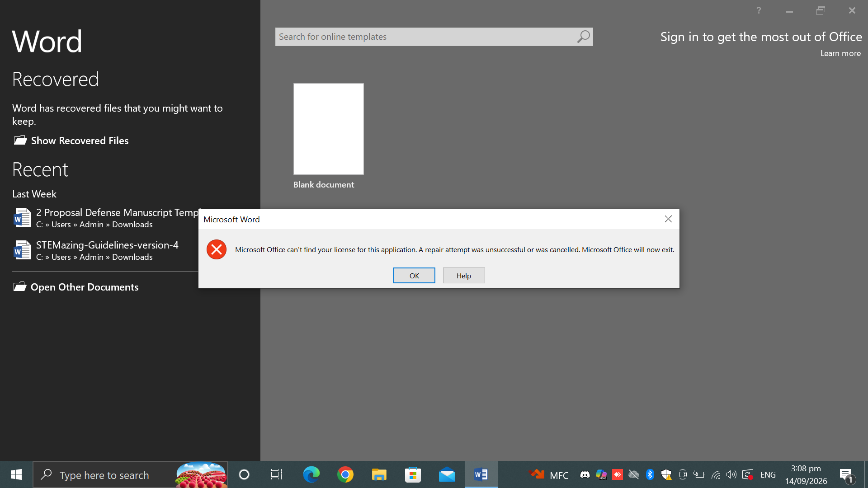The width and height of the screenshot is (868, 488).
Task: Open the Wi-Fi network tray icon
Action: coord(715,474)
